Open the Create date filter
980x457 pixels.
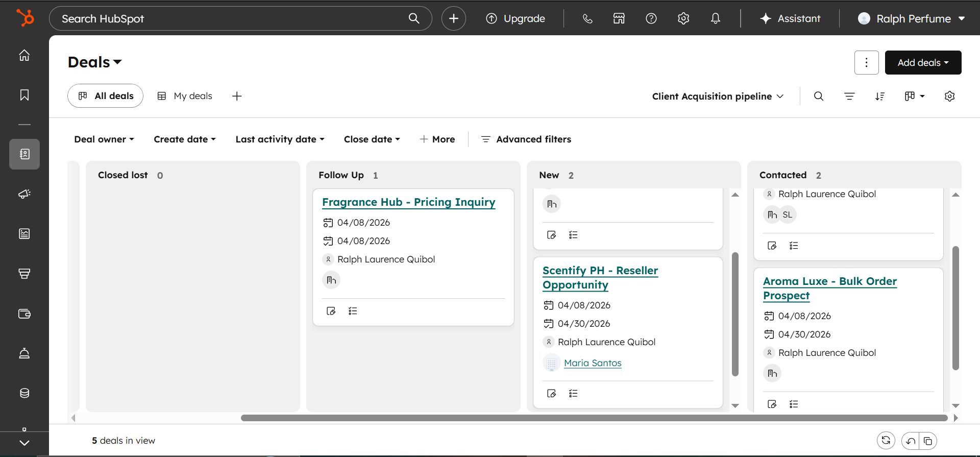click(x=185, y=139)
